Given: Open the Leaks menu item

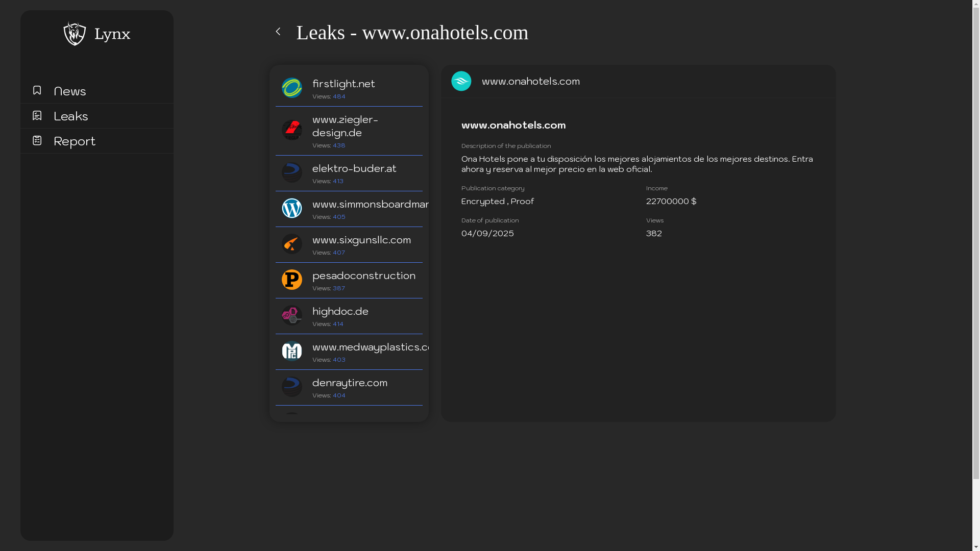Looking at the screenshot, I should coord(71,116).
